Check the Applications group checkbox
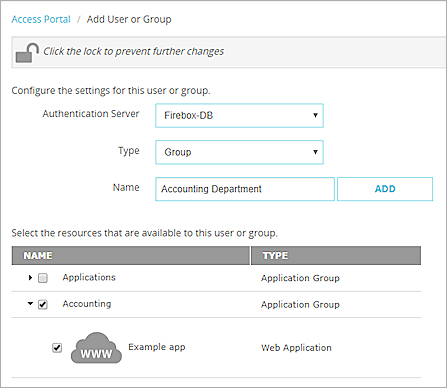The width and height of the screenshot is (447, 388). [43, 278]
